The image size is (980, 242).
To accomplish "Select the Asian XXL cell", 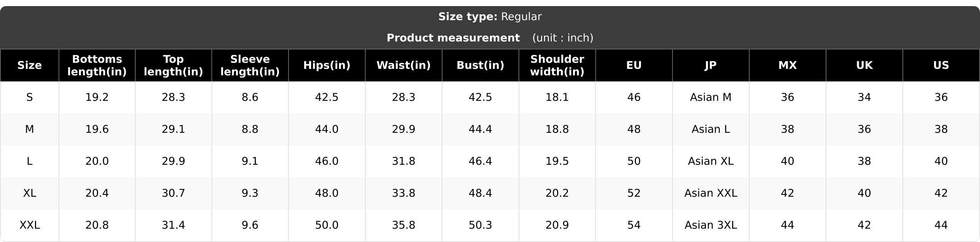I will (710, 193).
